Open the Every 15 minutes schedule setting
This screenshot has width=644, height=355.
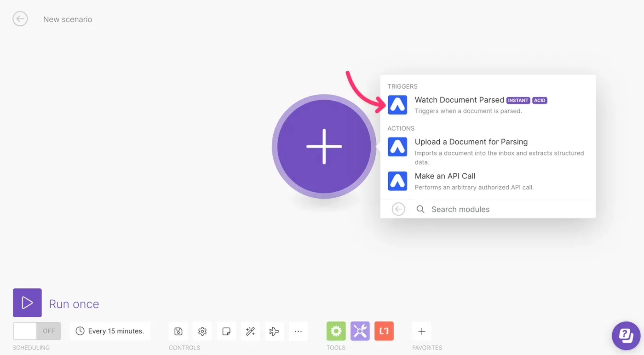pos(110,331)
